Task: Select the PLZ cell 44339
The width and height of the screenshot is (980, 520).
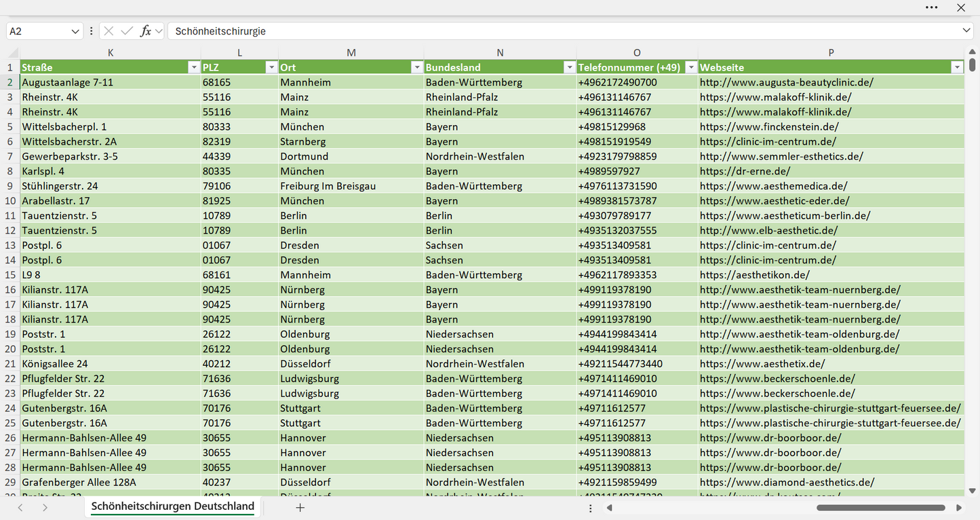Action: (x=240, y=156)
